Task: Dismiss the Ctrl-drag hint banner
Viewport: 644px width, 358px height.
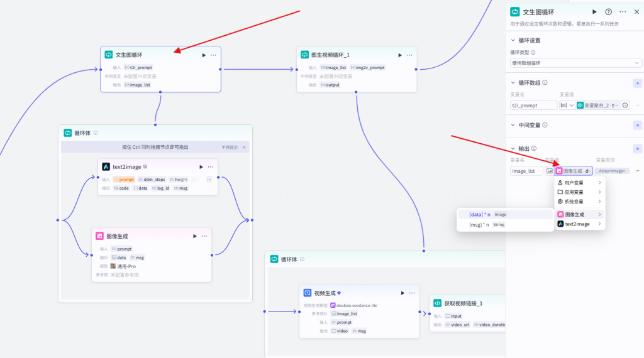Action: tap(244, 147)
